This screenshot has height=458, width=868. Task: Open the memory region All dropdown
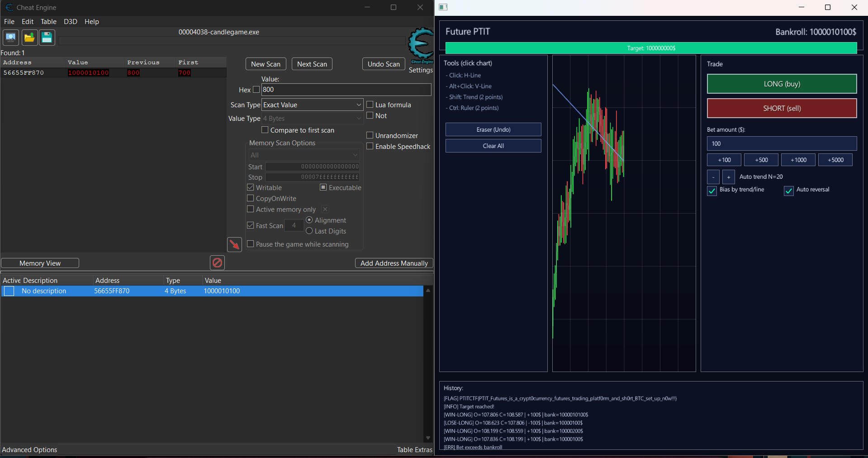coord(304,155)
